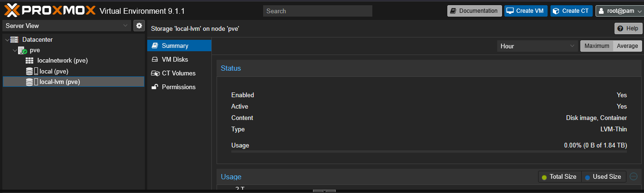Click the Summary book icon
The width and height of the screenshot is (644, 193).
click(x=154, y=46)
